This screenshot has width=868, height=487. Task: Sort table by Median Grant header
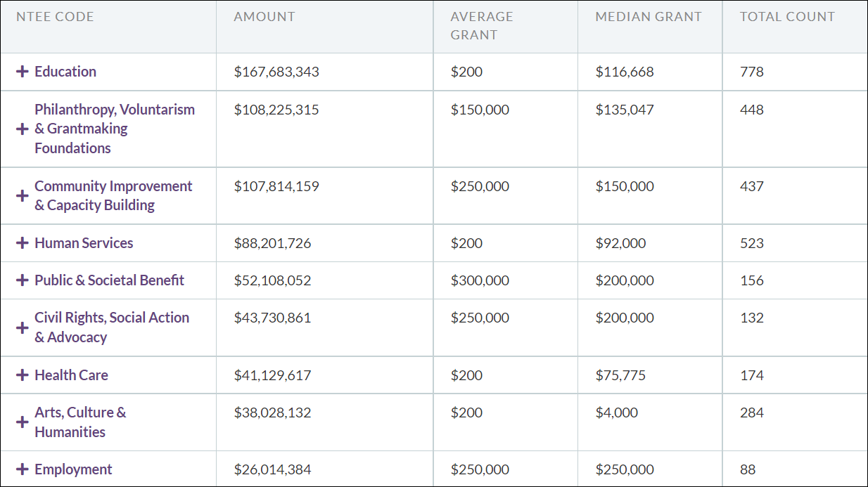pos(649,17)
